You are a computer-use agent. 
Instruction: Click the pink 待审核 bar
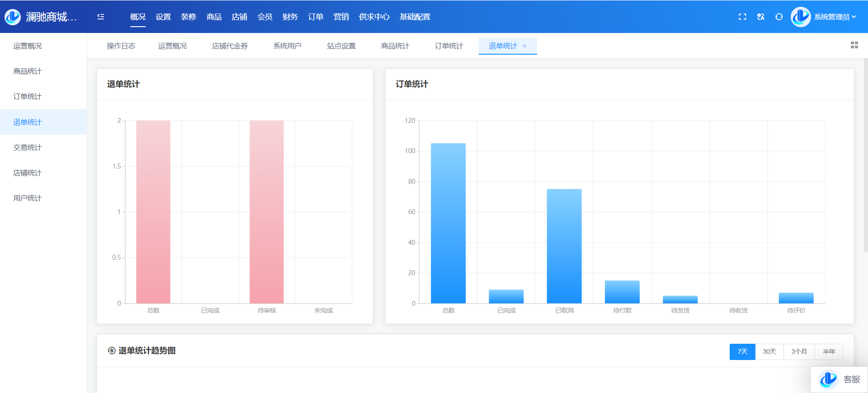(x=267, y=212)
